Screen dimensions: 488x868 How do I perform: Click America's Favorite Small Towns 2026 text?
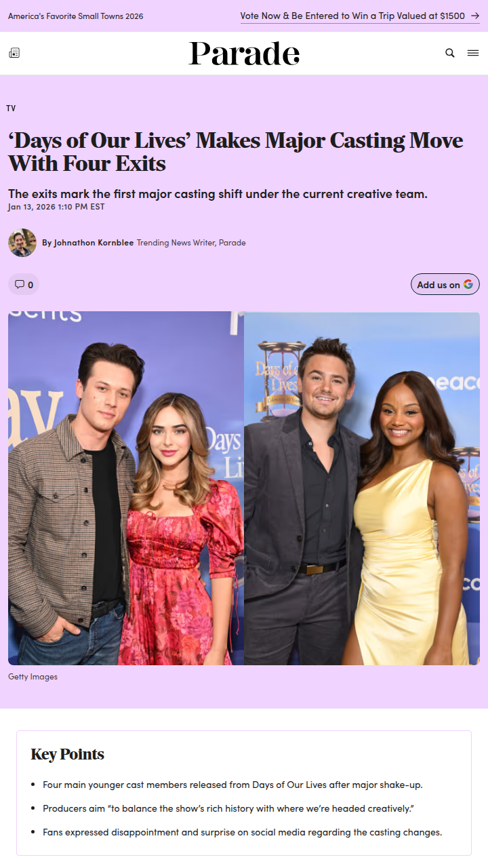click(76, 16)
